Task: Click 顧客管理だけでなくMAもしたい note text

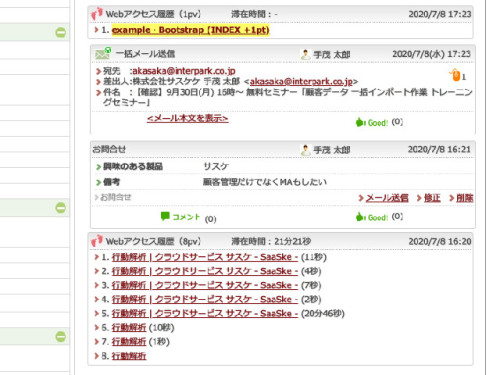Action: tap(265, 182)
